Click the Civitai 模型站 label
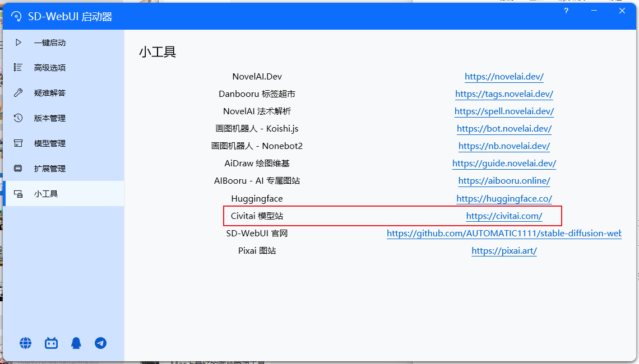 pyautogui.click(x=257, y=216)
